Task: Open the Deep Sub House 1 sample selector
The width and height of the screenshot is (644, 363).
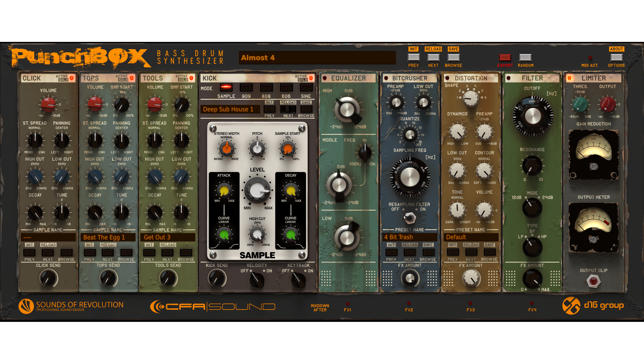Action: tap(230, 109)
